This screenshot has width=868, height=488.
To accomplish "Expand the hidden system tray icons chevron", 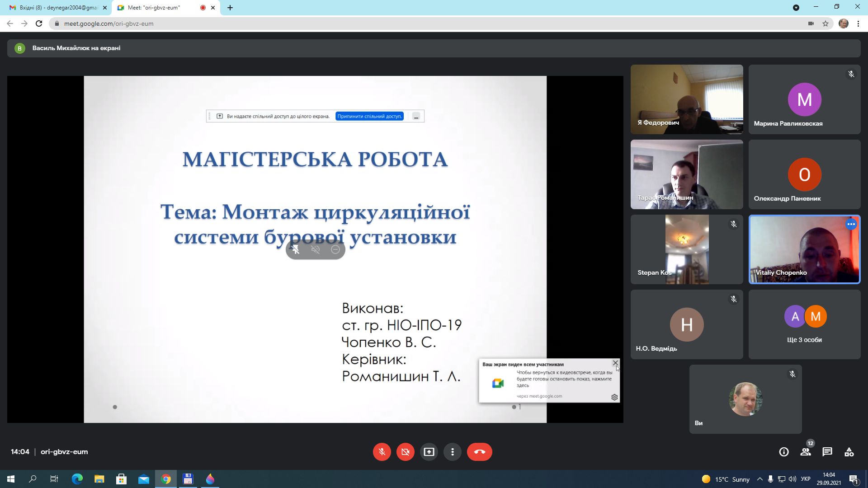I will click(x=759, y=479).
